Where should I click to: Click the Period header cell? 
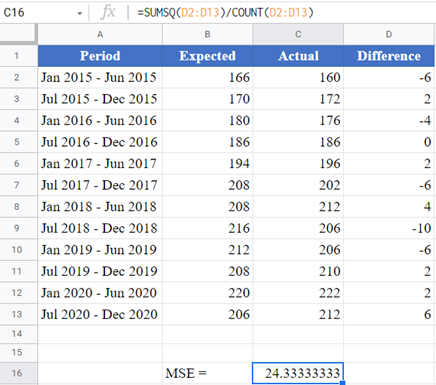(x=100, y=56)
